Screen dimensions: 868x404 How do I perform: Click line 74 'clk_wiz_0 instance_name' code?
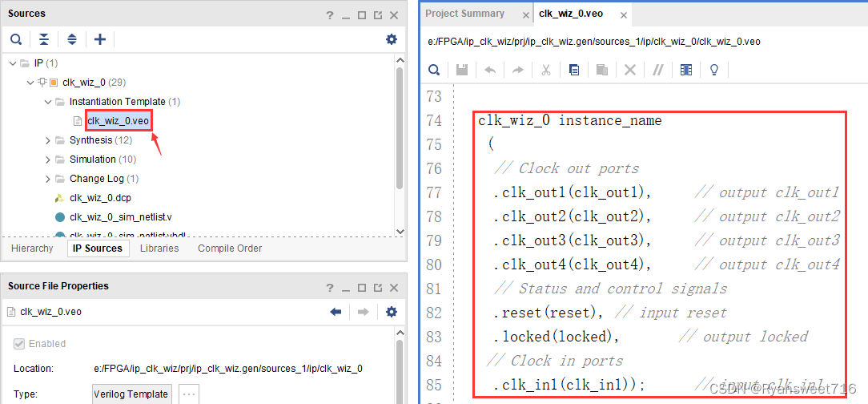(x=569, y=120)
